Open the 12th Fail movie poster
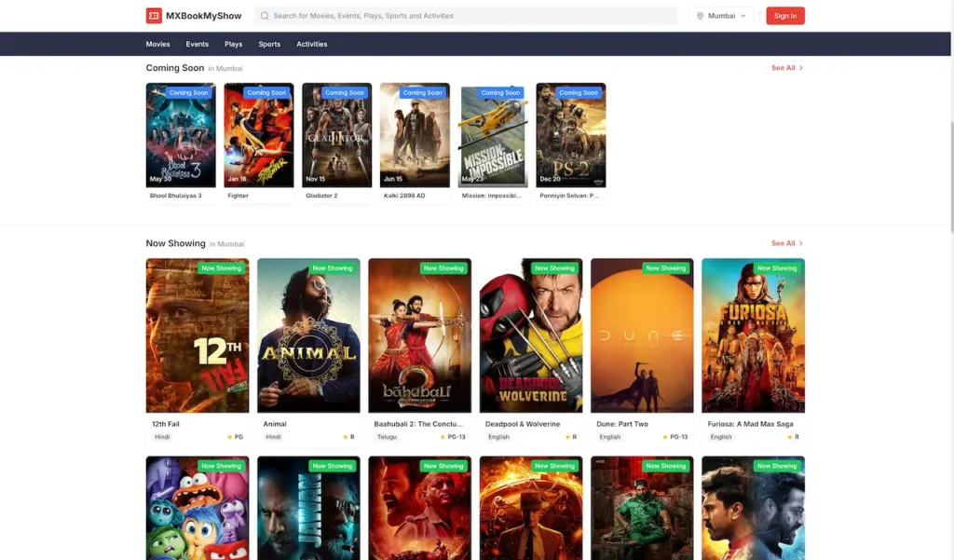954x560 pixels. click(x=198, y=335)
